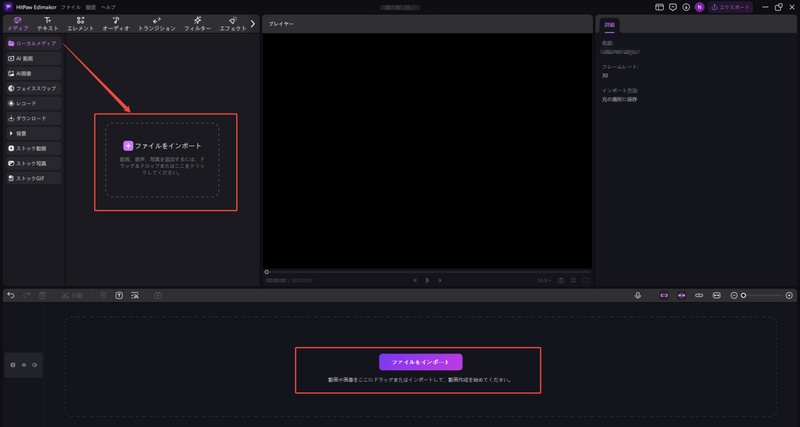Click the purple ファイルをインポート timeline button

pos(420,362)
